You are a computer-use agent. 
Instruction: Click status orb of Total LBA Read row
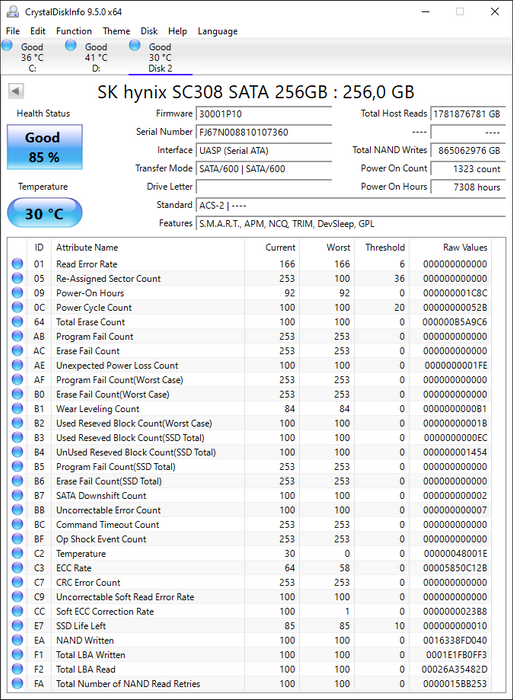coord(17,669)
